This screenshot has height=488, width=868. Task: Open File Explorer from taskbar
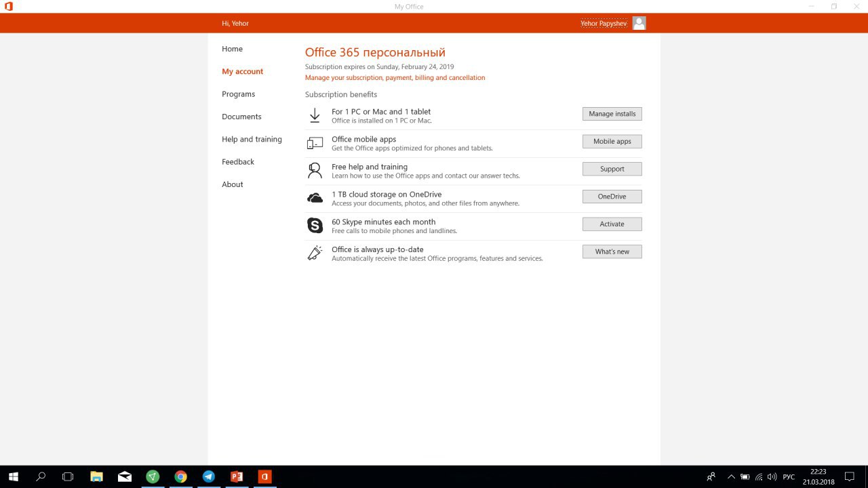click(96, 476)
